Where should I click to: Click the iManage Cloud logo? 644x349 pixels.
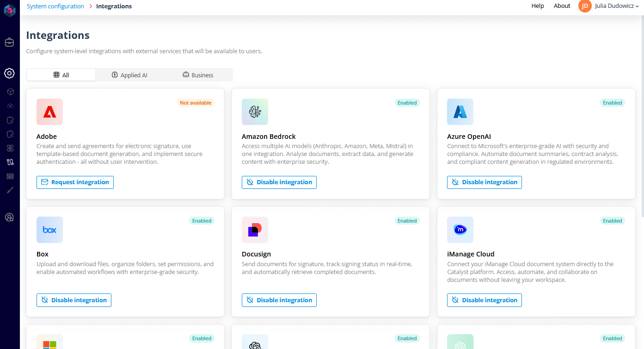(460, 230)
